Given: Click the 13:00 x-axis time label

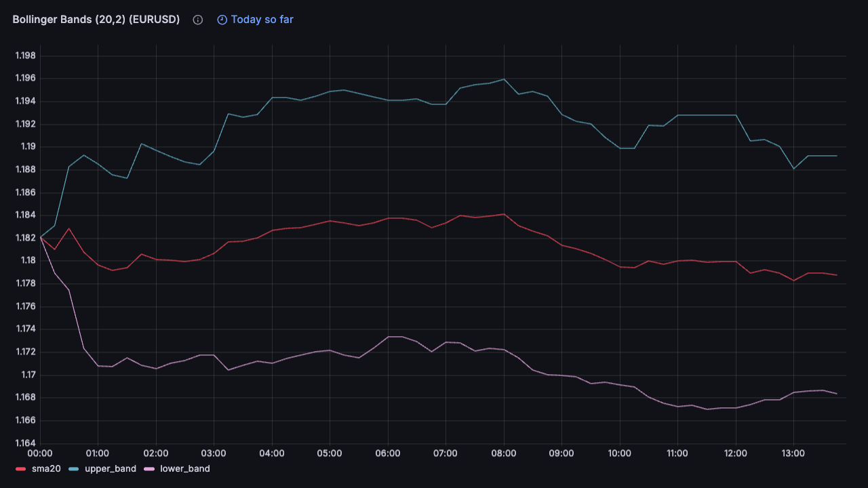Looking at the screenshot, I should click(793, 453).
